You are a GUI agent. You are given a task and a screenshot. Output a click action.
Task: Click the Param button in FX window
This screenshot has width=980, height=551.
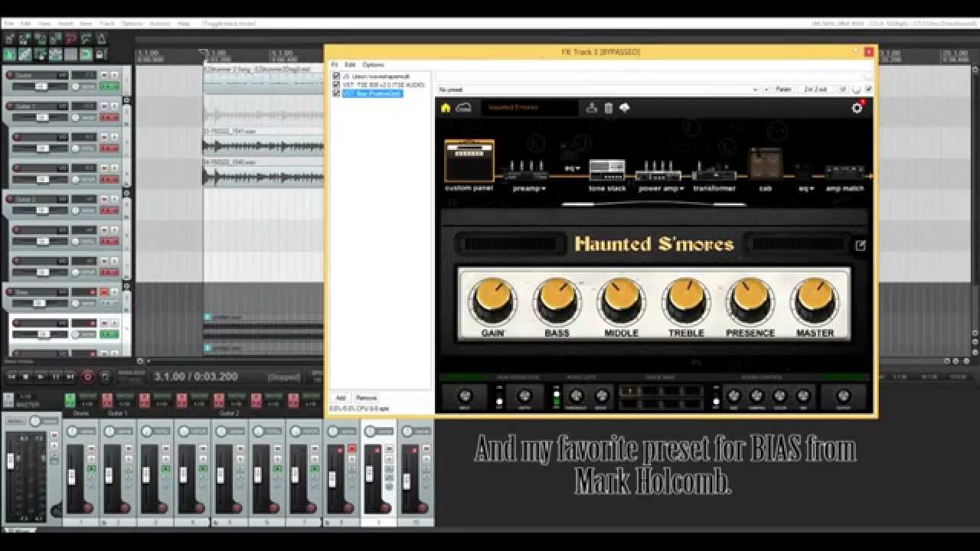click(x=783, y=90)
